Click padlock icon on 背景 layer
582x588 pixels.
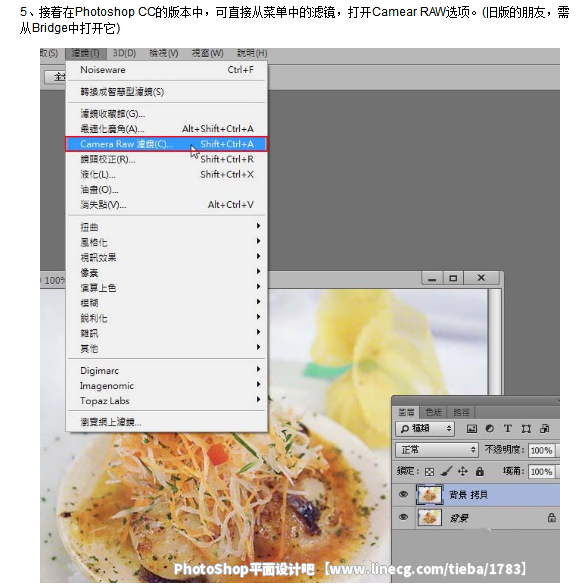tap(551, 518)
